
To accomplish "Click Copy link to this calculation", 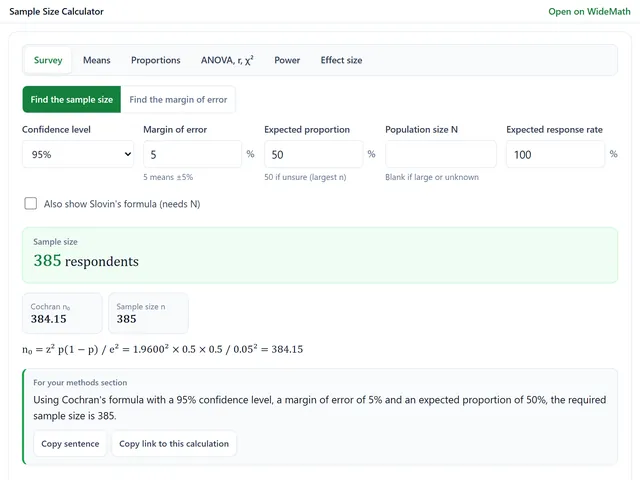I will 174,444.
